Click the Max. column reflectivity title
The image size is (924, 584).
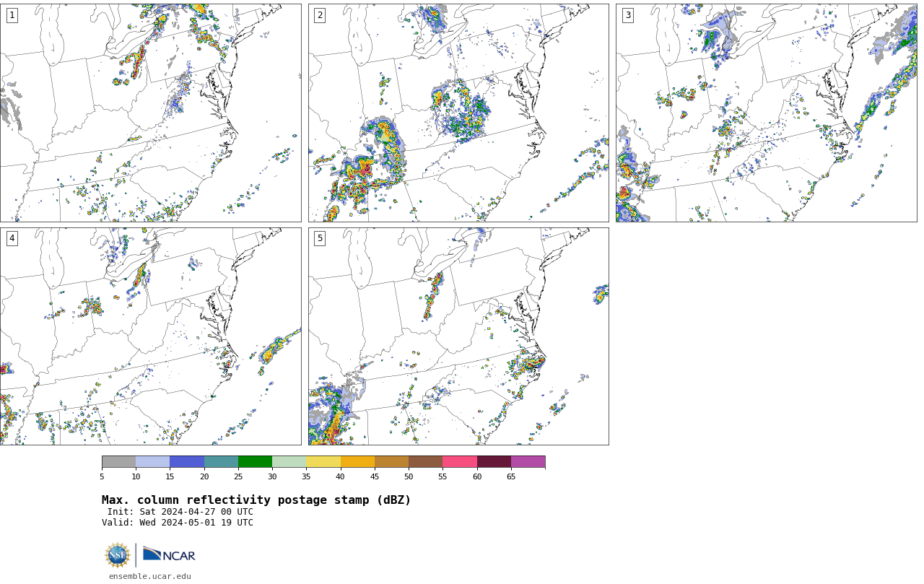click(256, 500)
